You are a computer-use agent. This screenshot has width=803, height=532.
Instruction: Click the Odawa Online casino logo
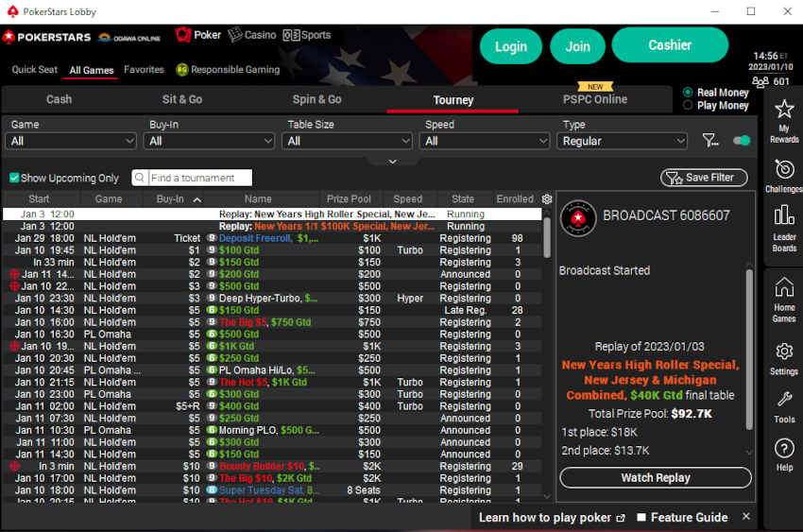pyautogui.click(x=129, y=38)
